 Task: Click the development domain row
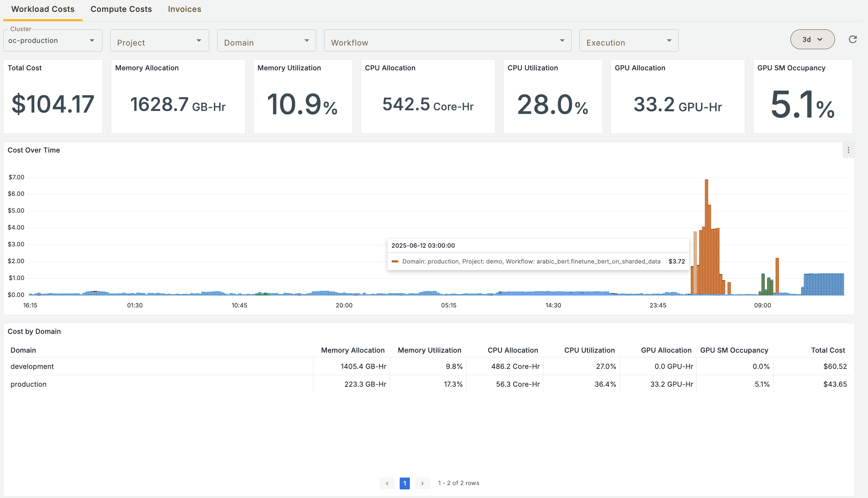32,366
